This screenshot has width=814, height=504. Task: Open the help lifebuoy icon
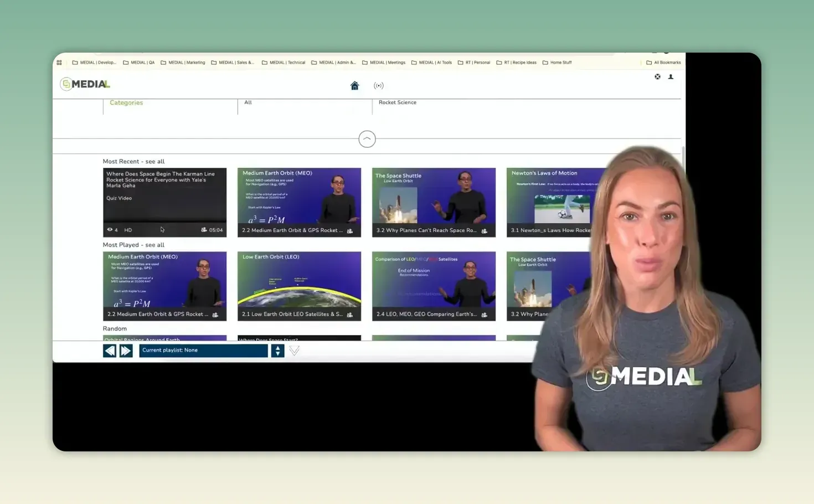tap(657, 76)
